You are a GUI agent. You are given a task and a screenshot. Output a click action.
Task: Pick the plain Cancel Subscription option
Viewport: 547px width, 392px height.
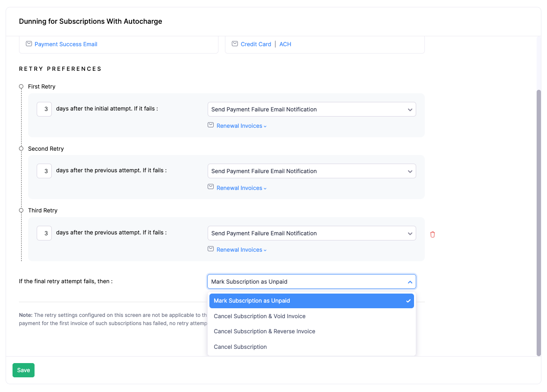pos(240,347)
